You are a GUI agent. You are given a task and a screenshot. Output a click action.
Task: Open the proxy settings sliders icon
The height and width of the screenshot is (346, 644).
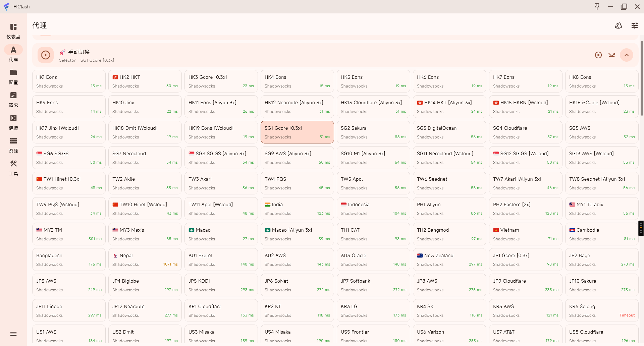[635, 25]
